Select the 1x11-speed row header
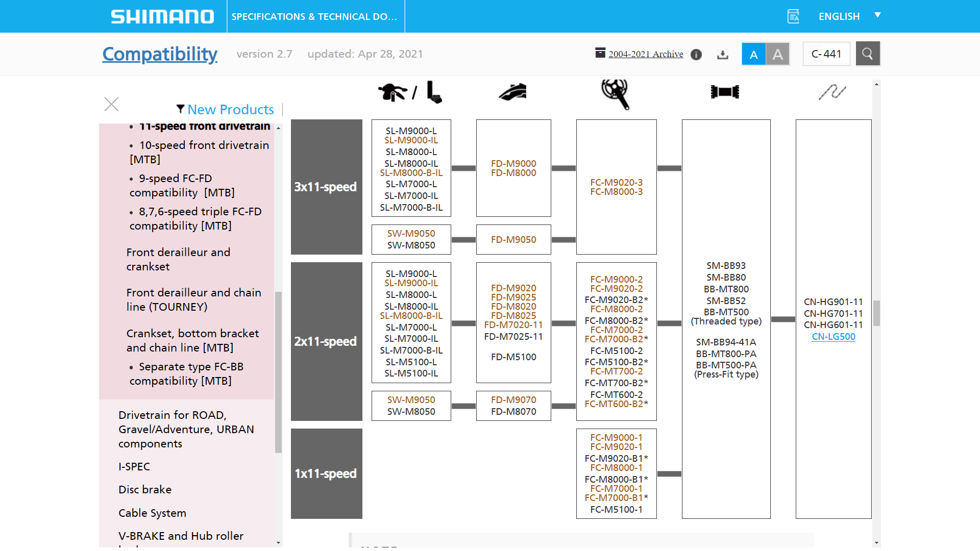Viewport: 980px width, 551px height. pyautogui.click(x=326, y=473)
